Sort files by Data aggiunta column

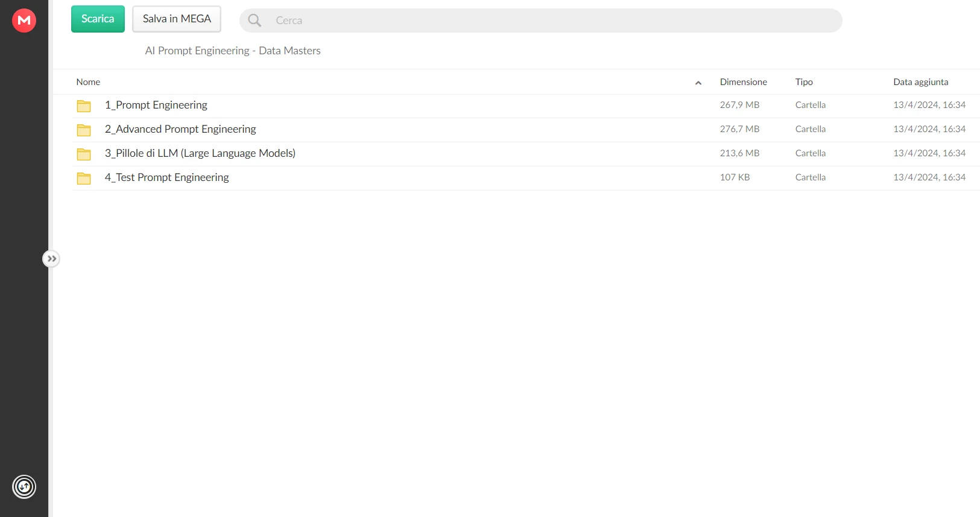click(920, 82)
